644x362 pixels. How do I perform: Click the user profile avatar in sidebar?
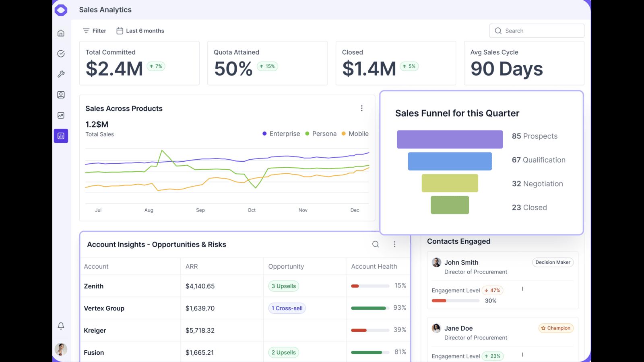61,349
